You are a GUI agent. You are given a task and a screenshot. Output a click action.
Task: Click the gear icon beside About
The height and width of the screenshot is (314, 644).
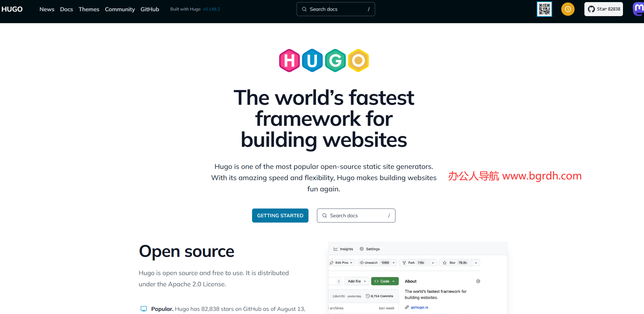[478, 281]
